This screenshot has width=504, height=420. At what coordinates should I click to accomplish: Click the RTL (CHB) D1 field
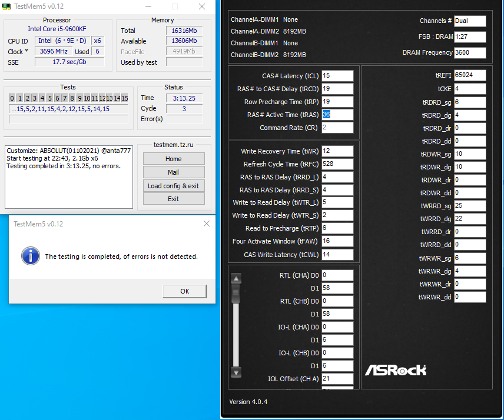pyautogui.click(x=337, y=314)
